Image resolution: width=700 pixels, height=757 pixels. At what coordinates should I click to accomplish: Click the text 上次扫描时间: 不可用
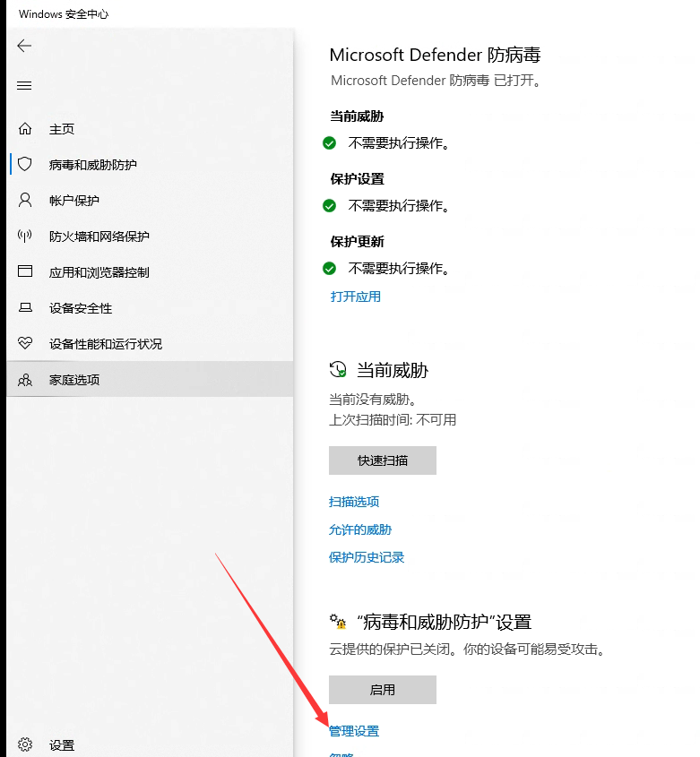click(x=393, y=419)
